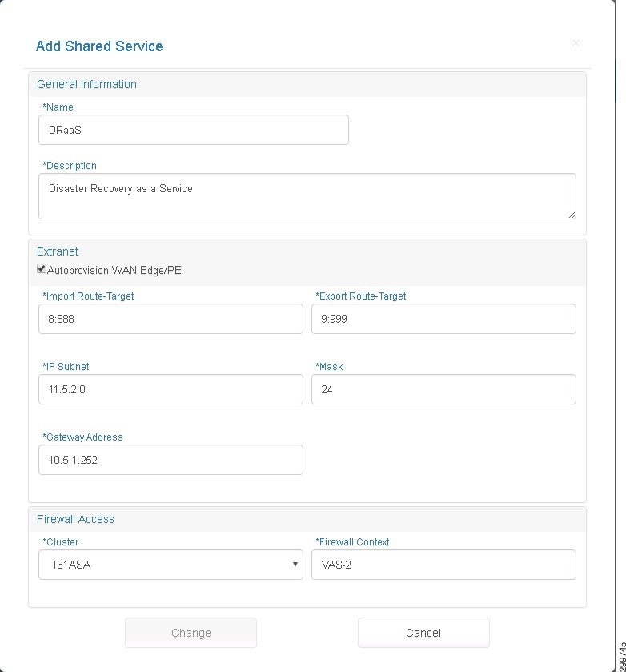Click the IP Subnet input box
Image resolution: width=626 pixels, height=672 pixels.
click(x=171, y=389)
